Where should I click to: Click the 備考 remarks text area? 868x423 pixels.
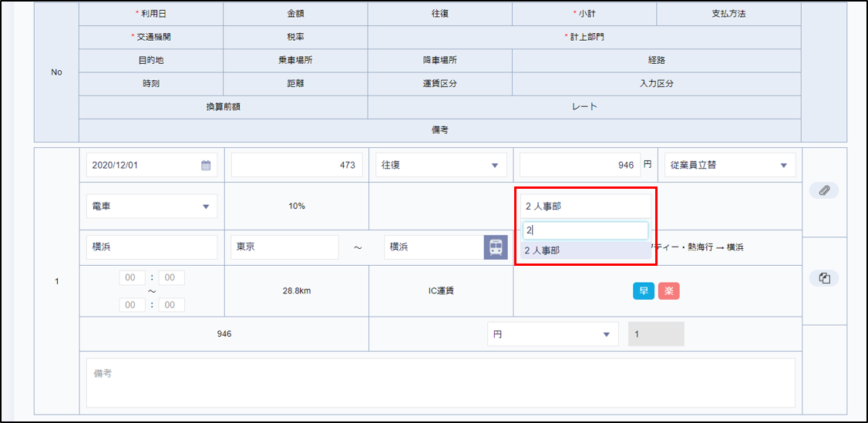(440, 382)
